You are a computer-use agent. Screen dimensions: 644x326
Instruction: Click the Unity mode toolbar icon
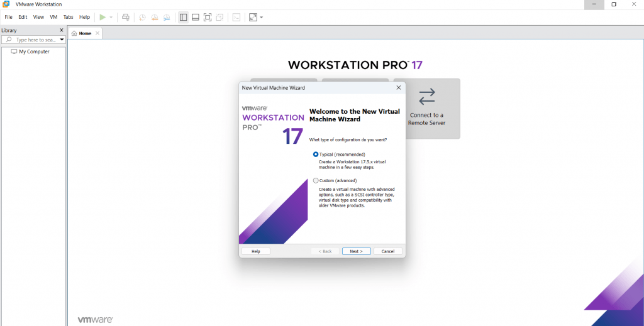pos(219,17)
